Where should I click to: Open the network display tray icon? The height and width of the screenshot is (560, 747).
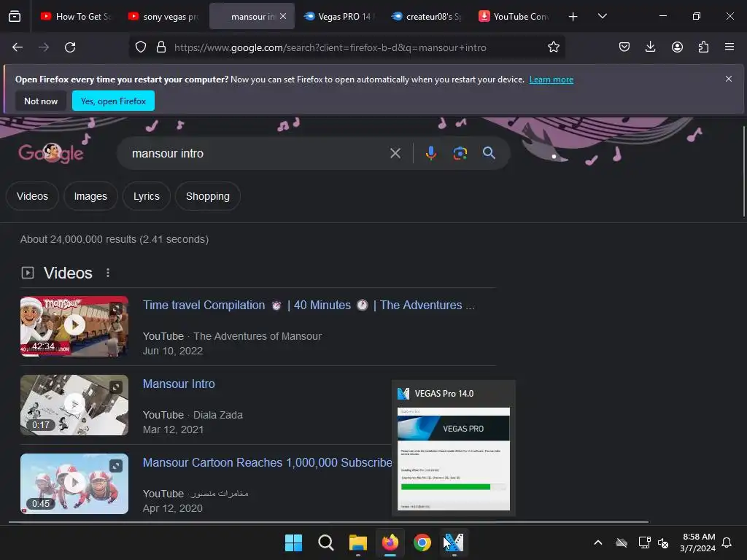(x=645, y=542)
